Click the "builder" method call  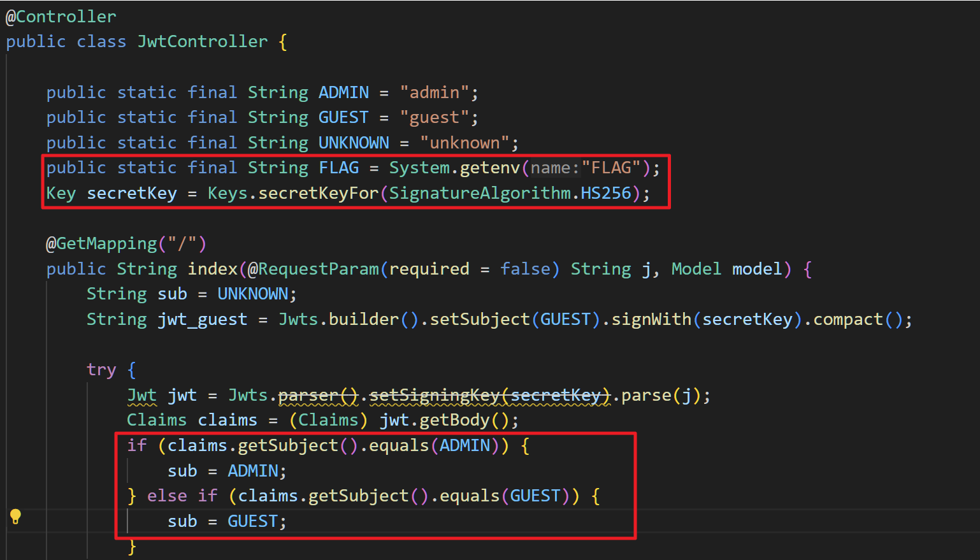tap(364, 319)
